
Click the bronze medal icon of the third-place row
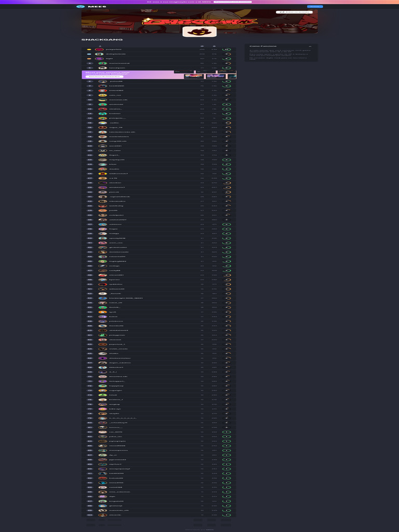[89, 59]
